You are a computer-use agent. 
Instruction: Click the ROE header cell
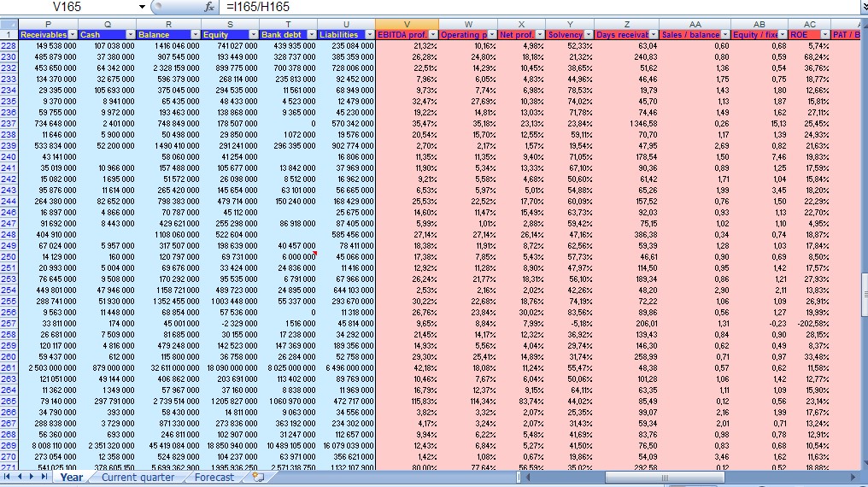[809, 34]
